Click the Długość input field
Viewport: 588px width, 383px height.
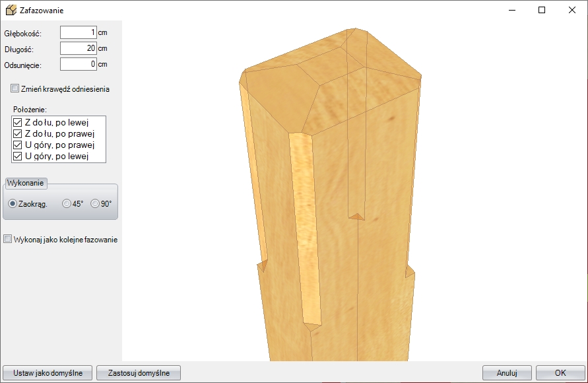[x=78, y=48]
